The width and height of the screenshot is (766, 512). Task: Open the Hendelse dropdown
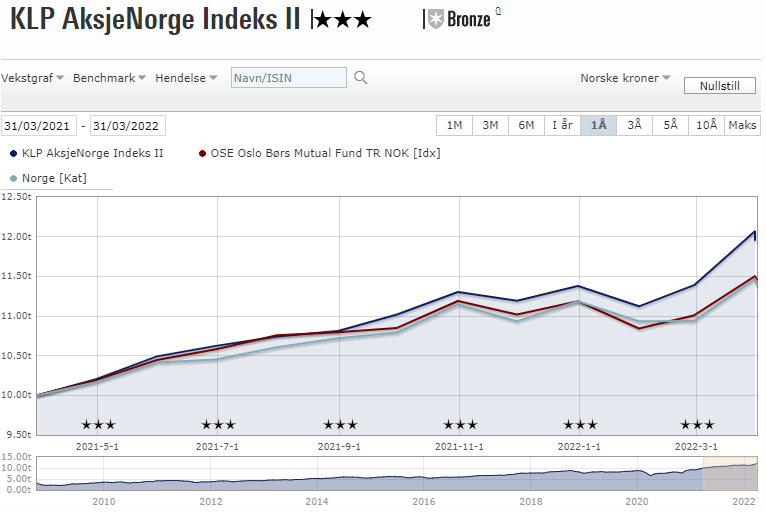coord(186,78)
